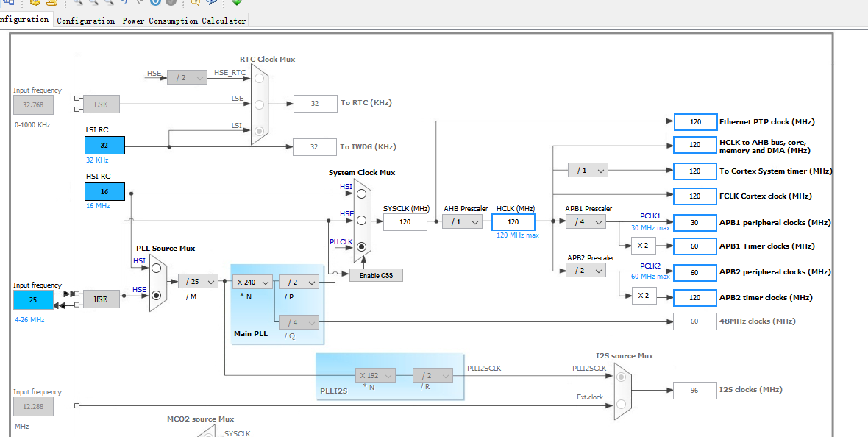
Task: Open the /2 PLL P divider dropdown
Action: coord(299,282)
